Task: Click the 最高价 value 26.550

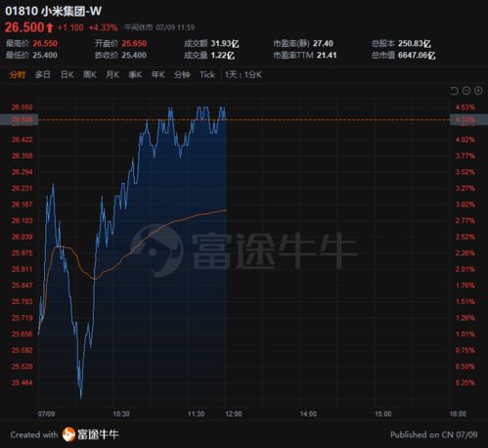Action: click(x=45, y=43)
